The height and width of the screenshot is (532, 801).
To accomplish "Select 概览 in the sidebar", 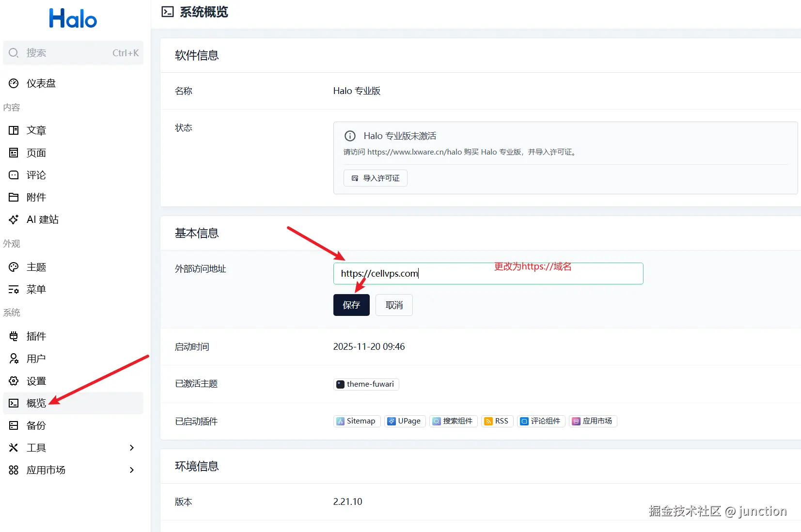I will pyautogui.click(x=73, y=403).
